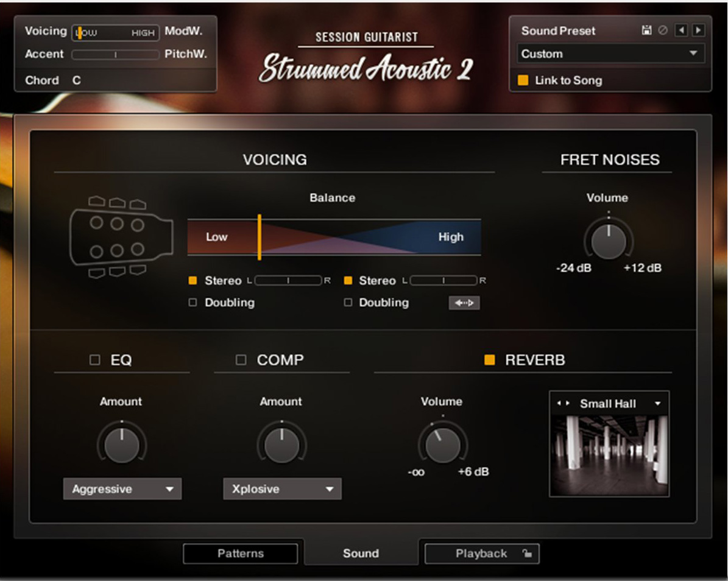Save the sound preset with disk icon

pos(646,30)
